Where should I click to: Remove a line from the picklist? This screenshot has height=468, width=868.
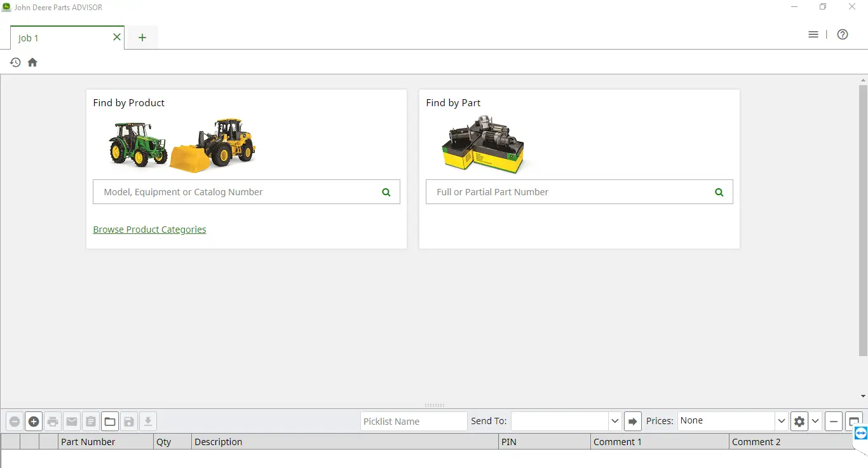15,421
